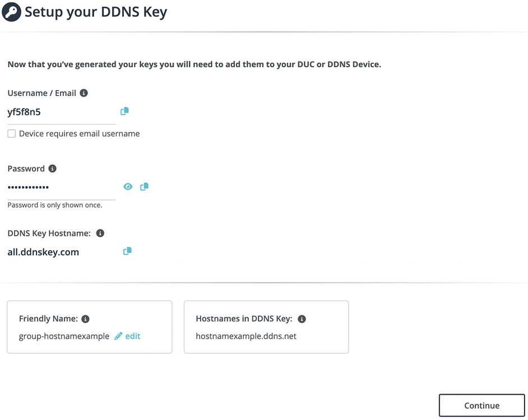The width and height of the screenshot is (528, 420).
Task: Click the Continue button
Action: coord(481,405)
